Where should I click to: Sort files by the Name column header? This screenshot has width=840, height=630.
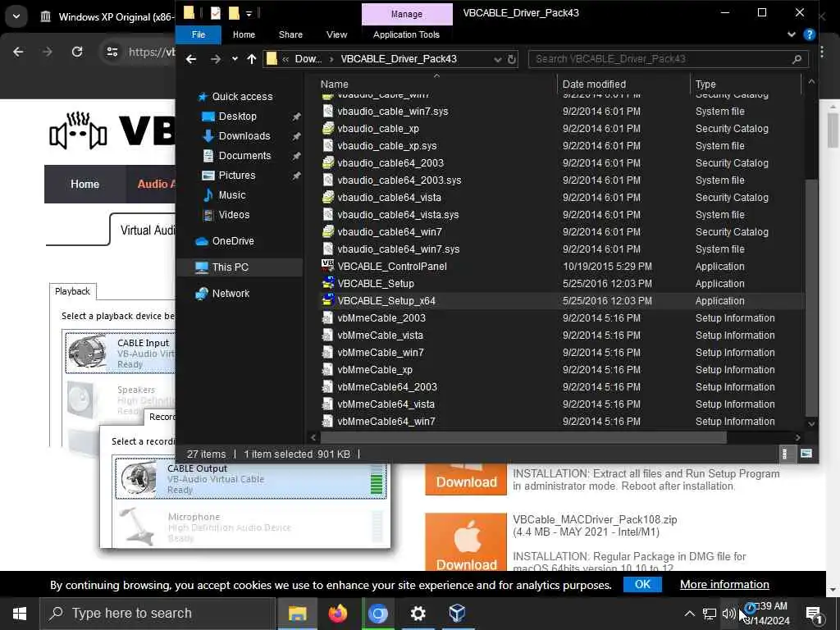335,84
